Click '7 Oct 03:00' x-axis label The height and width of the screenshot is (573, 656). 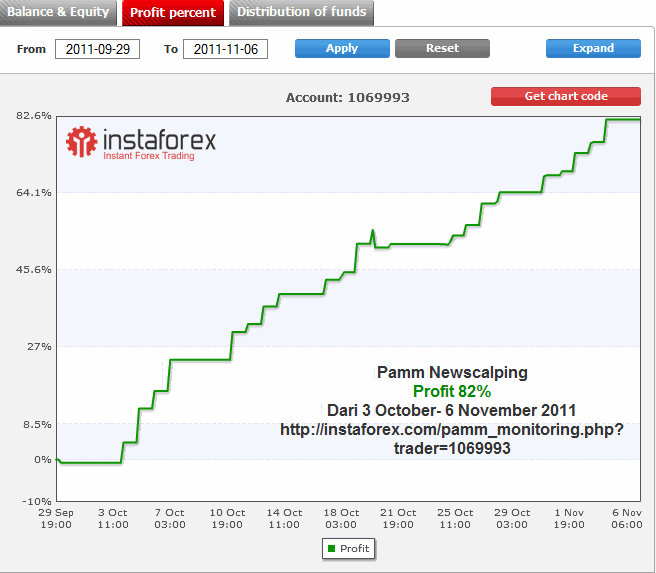[169, 518]
